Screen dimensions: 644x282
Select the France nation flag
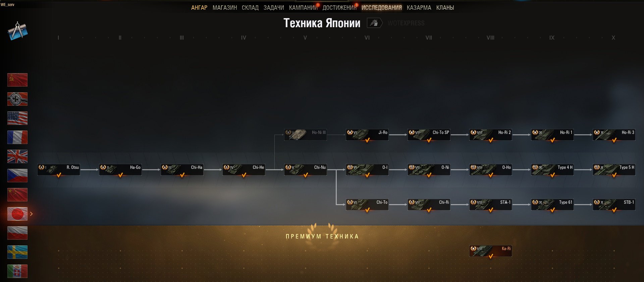(x=17, y=137)
